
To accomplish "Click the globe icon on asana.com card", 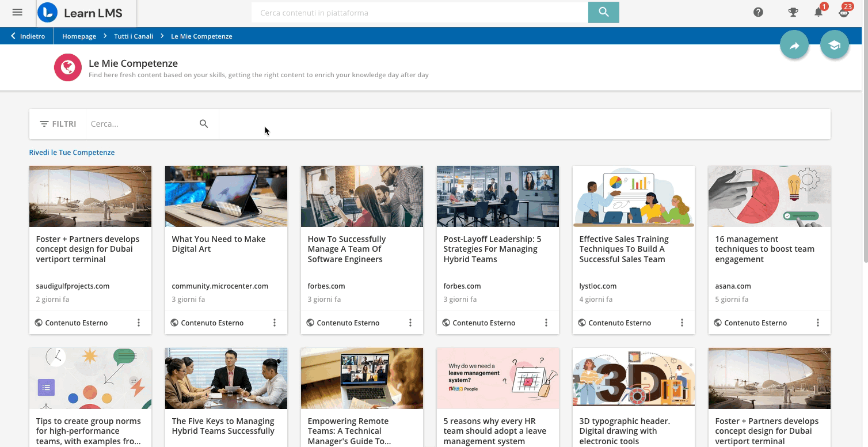I will tap(718, 323).
